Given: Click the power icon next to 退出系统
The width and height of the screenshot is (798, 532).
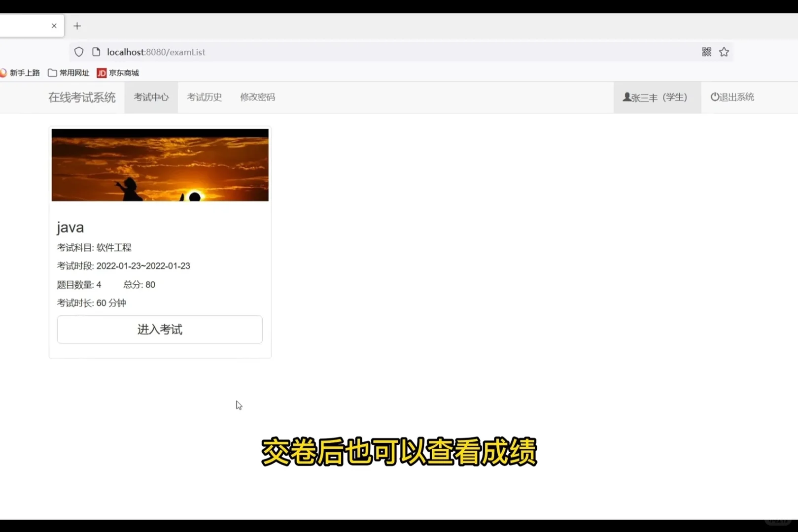Looking at the screenshot, I should (x=714, y=97).
